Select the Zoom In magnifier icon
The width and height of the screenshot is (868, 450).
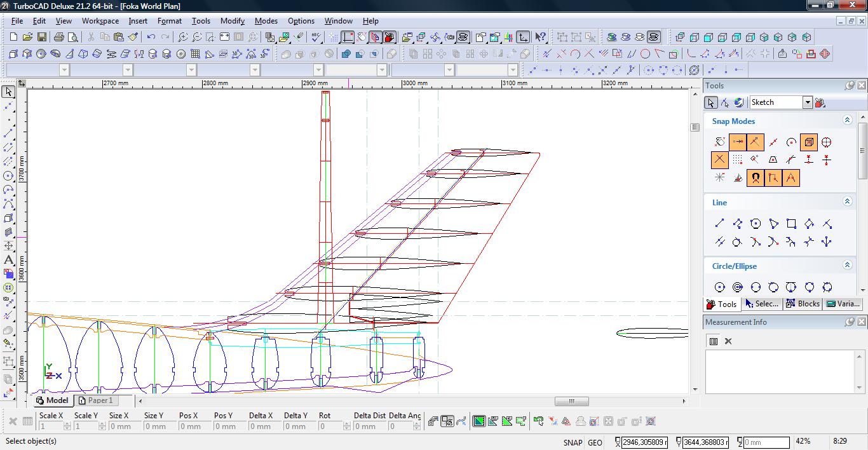(183, 37)
